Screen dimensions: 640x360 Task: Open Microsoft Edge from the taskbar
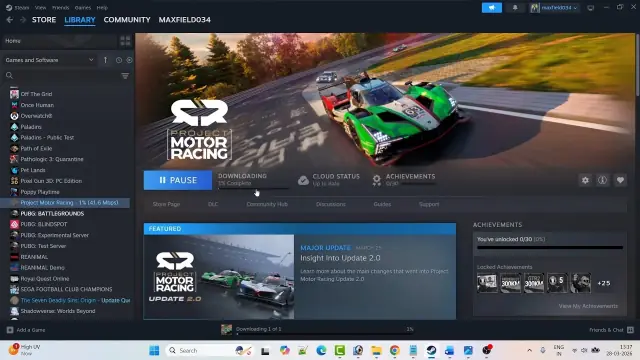pyautogui.click(x=321, y=350)
